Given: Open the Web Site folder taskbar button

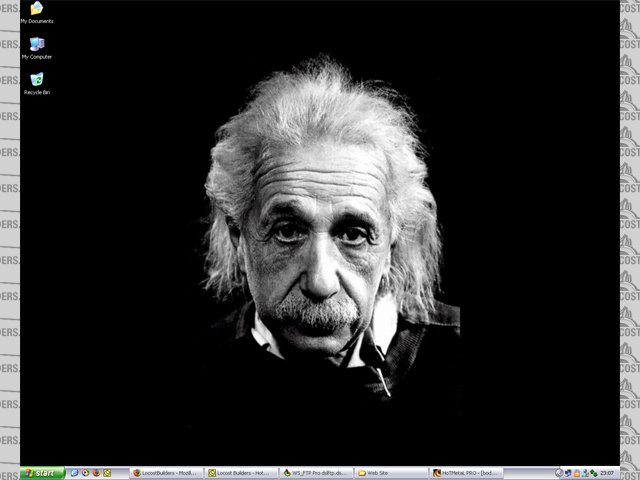Looking at the screenshot, I should [x=391, y=473].
